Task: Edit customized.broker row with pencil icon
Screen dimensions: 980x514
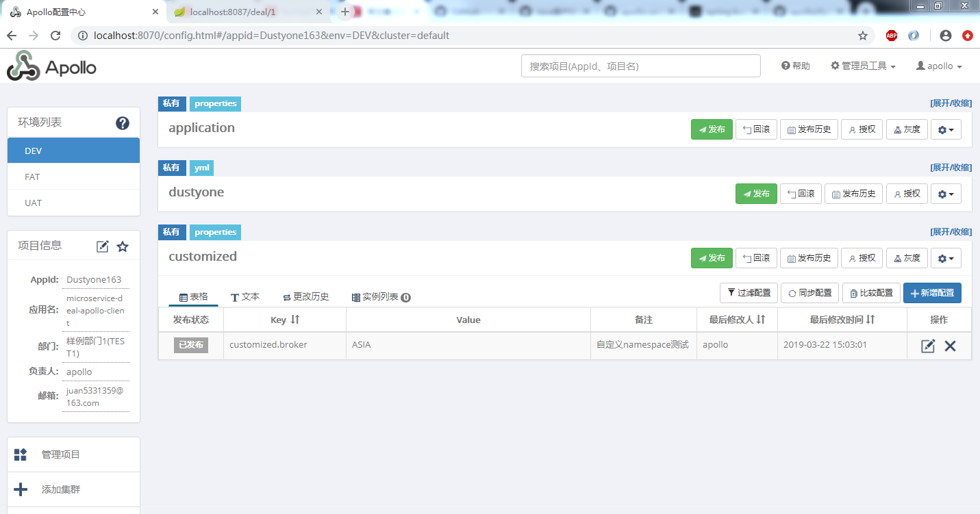Action: tap(928, 346)
